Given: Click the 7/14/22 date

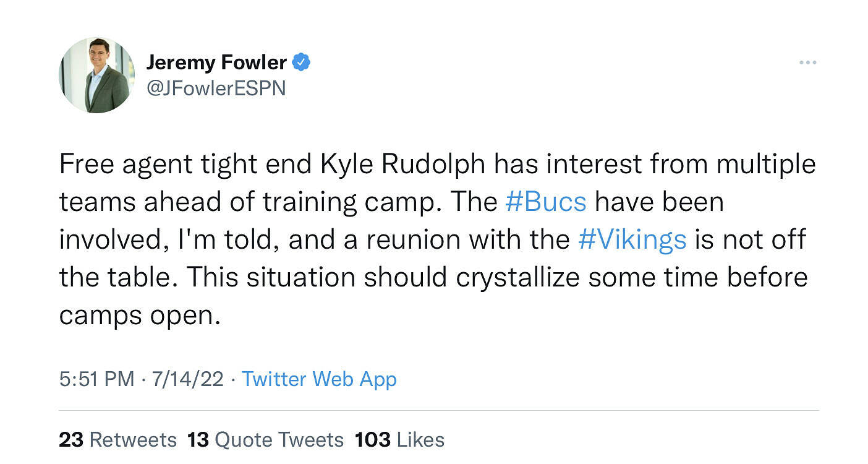Looking at the screenshot, I should 186,379.
